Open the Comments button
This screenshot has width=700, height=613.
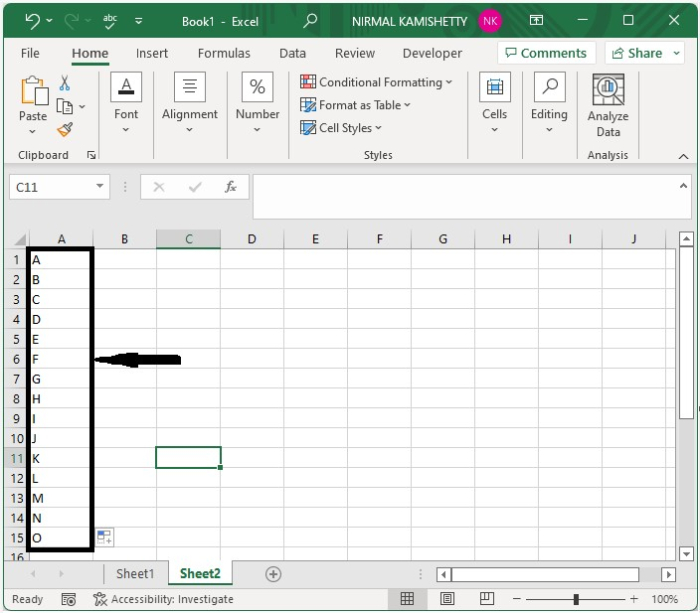pyautogui.click(x=545, y=53)
